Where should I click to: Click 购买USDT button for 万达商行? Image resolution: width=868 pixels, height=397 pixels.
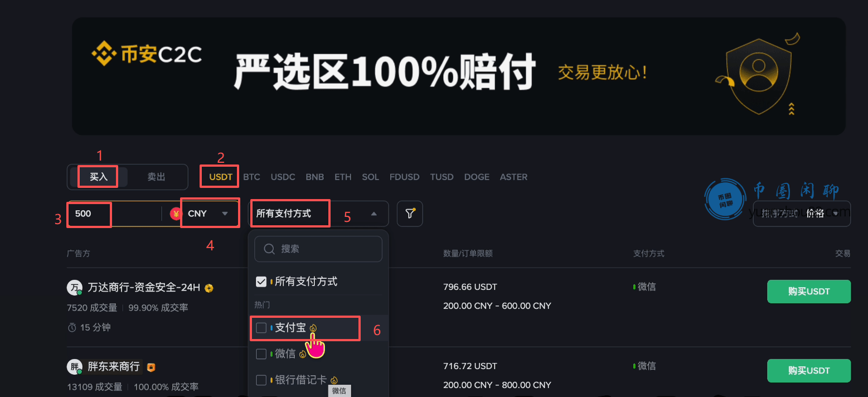tap(809, 292)
